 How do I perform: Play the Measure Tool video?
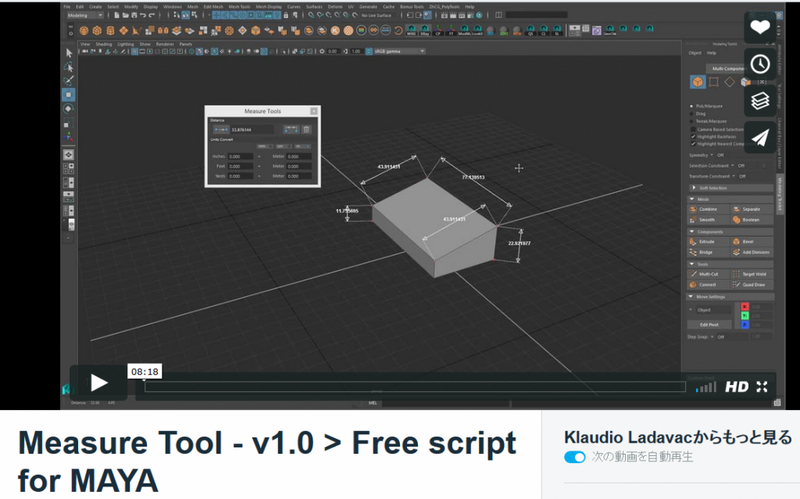(x=98, y=383)
